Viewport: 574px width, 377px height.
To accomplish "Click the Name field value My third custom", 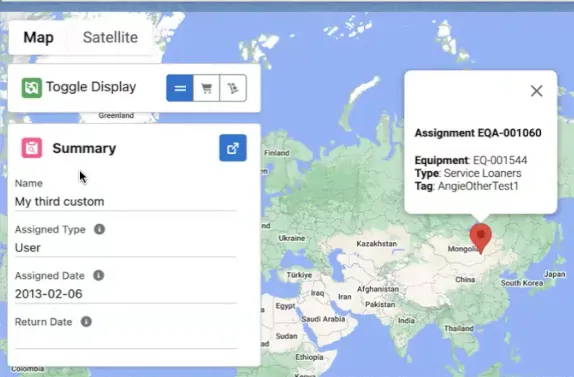I will tap(60, 202).
